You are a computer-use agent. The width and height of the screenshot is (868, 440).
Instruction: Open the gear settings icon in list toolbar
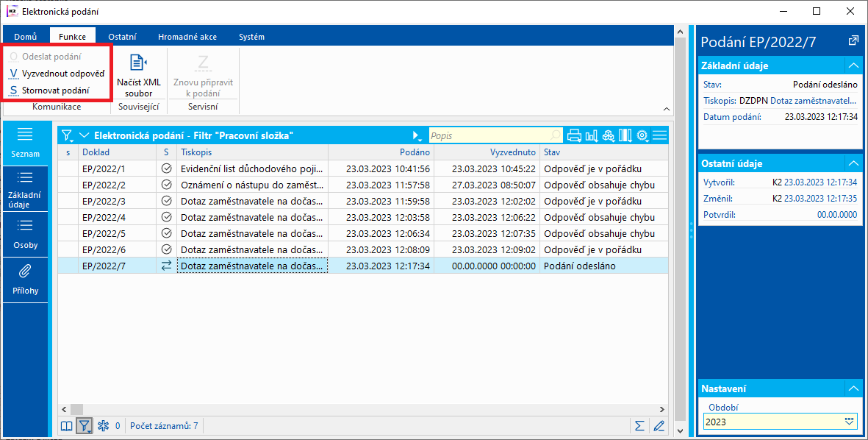[642, 135]
